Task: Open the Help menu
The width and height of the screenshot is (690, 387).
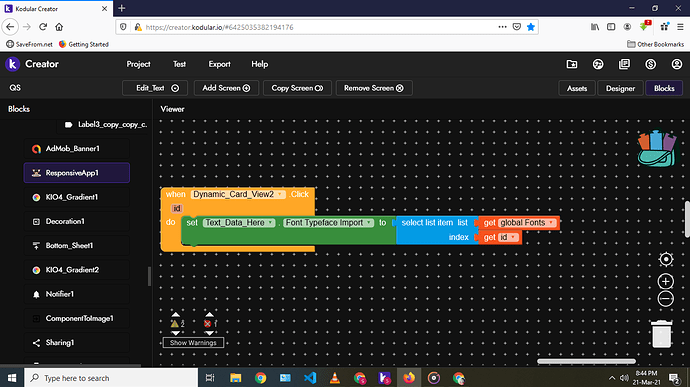Action: click(x=260, y=64)
